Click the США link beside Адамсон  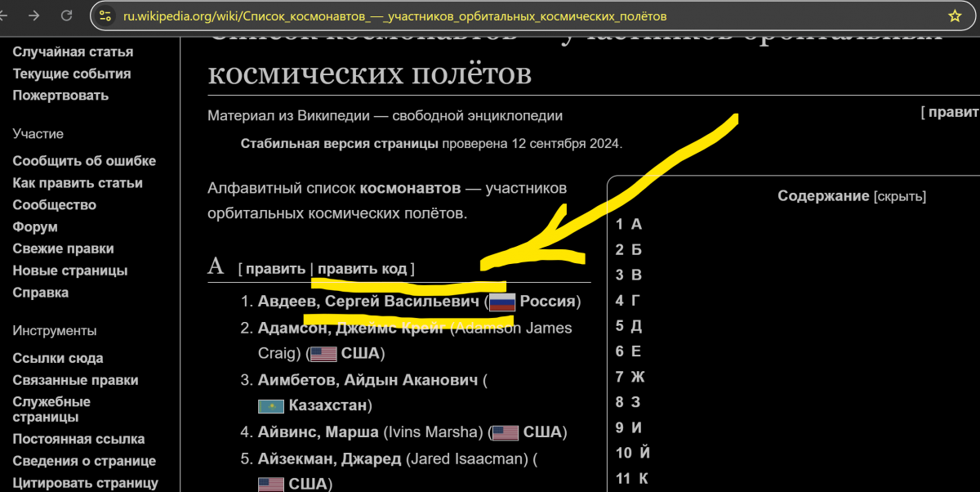[x=360, y=354]
